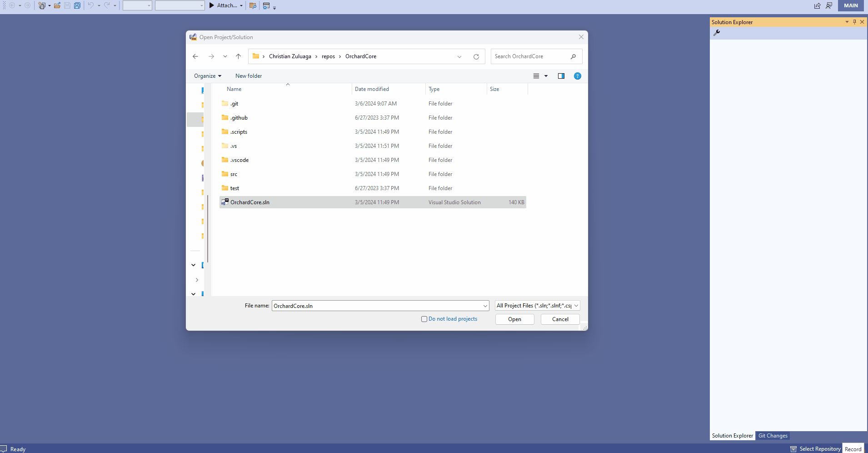
Task: Click the dialog's Back arrow
Action: coord(195,56)
